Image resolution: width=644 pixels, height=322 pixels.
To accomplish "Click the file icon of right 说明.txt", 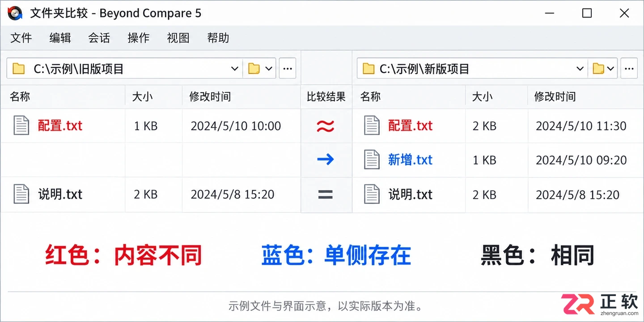I will (372, 194).
